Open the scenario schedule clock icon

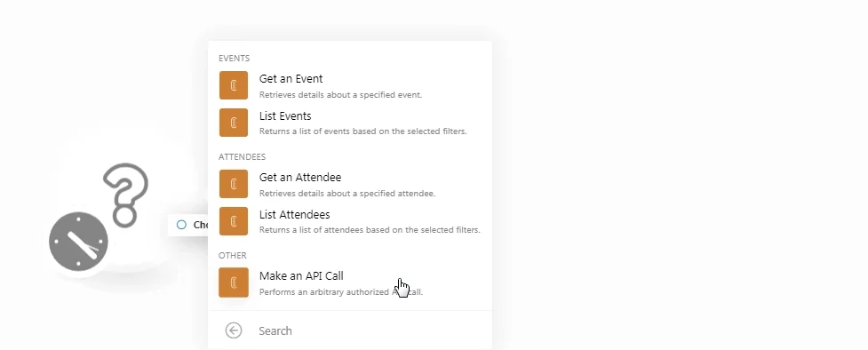pos(78,242)
